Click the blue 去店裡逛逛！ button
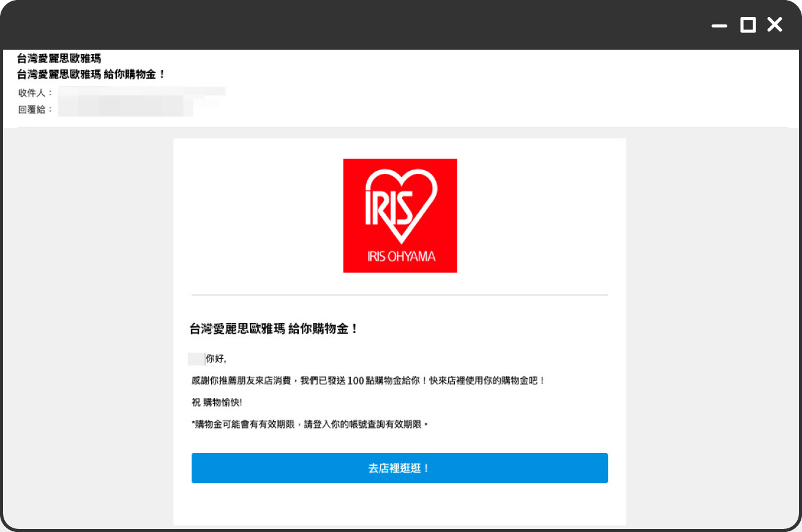Image resolution: width=802 pixels, height=532 pixels. point(399,468)
